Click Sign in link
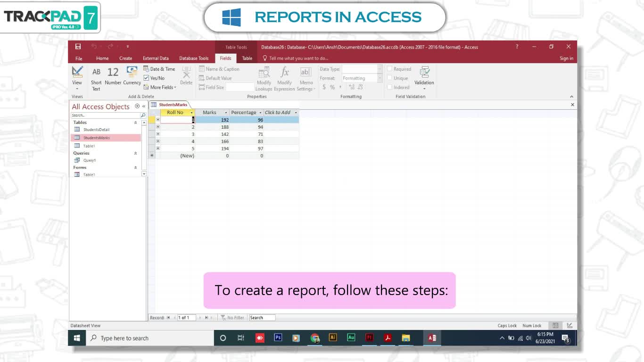This screenshot has width=644, height=362. tap(566, 58)
